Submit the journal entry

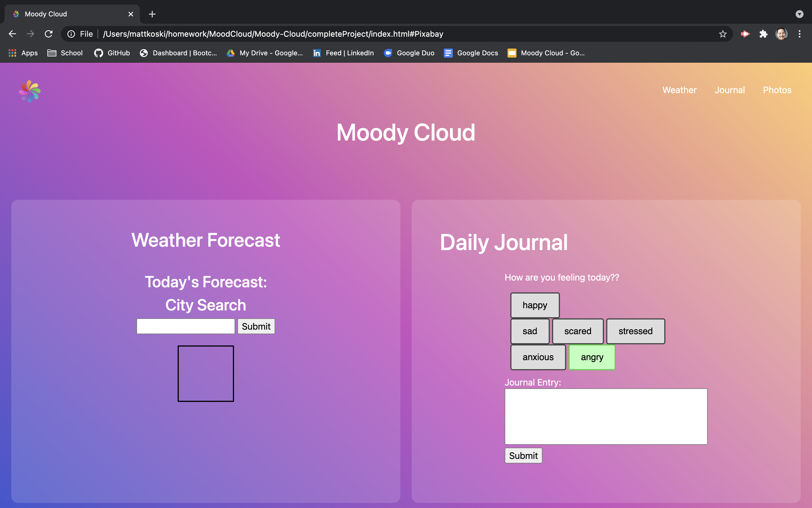tap(524, 456)
